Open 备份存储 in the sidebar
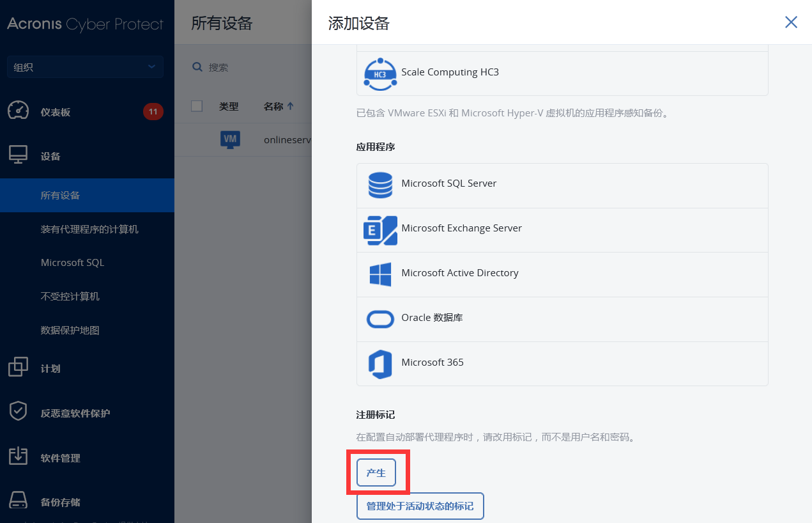The height and width of the screenshot is (523, 812). click(x=61, y=502)
